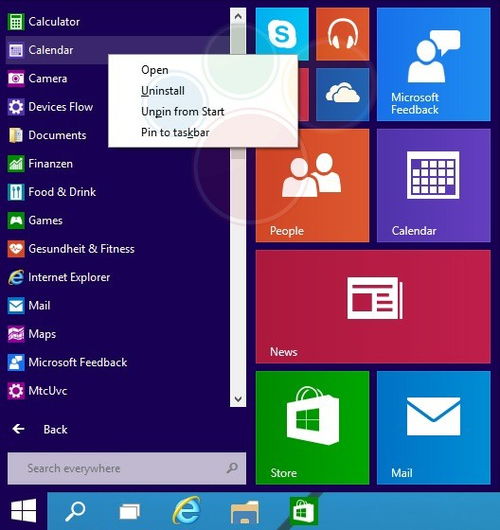The height and width of the screenshot is (530, 500).
Task: Click the app list scroll down arrow
Action: coord(238,399)
